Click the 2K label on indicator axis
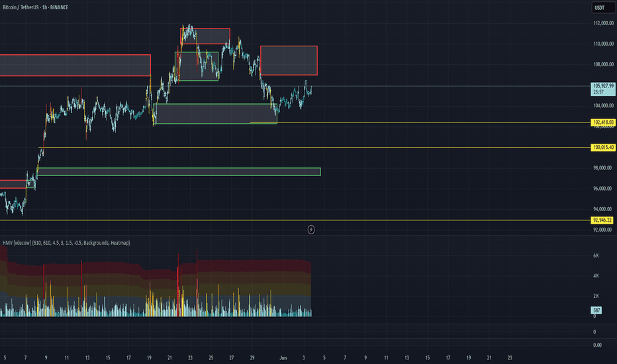This screenshot has height=364, width=617. pyautogui.click(x=596, y=296)
